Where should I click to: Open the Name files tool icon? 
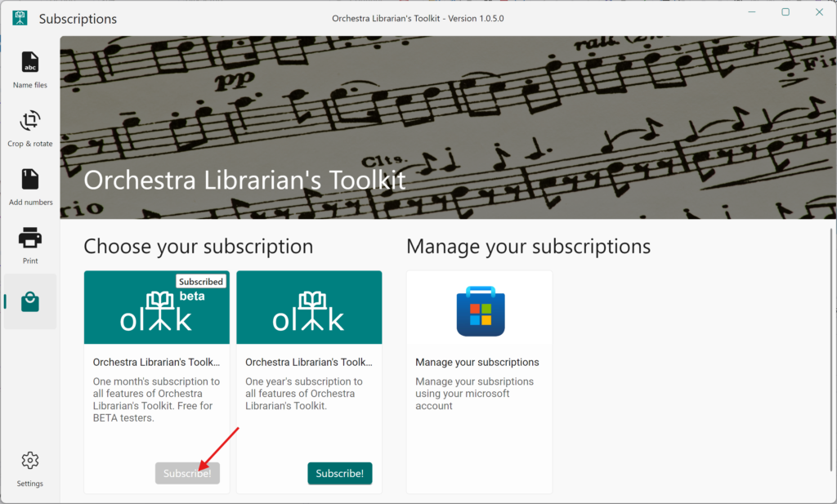pyautogui.click(x=30, y=63)
